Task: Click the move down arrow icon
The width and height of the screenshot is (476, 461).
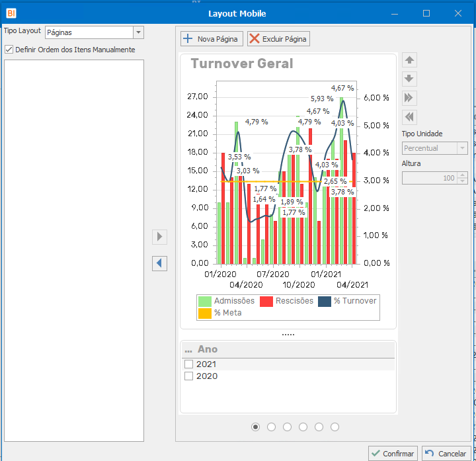Action: point(409,79)
